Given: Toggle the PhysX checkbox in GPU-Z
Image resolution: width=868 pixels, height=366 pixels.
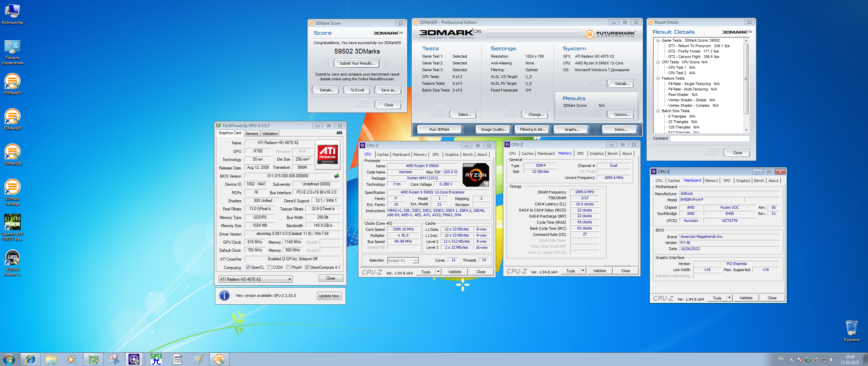Looking at the screenshot, I should 288,267.
